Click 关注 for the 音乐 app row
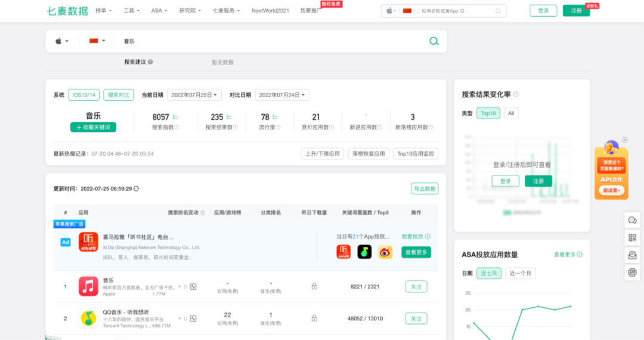The width and height of the screenshot is (644, 340). [416, 287]
